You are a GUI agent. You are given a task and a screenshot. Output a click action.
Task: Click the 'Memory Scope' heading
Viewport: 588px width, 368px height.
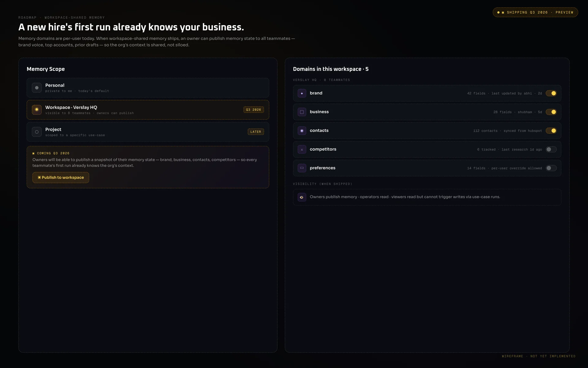[x=46, y=69]
